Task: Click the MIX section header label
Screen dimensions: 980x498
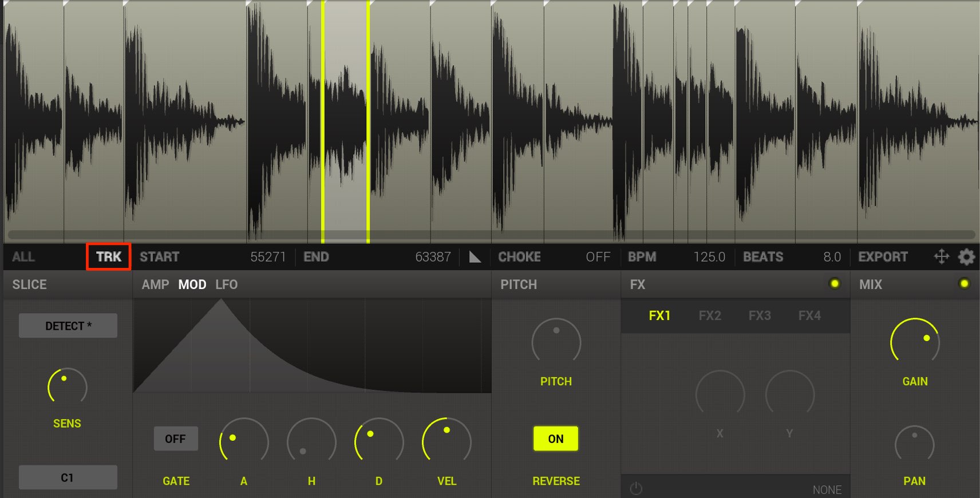Action: pos(871,284)
